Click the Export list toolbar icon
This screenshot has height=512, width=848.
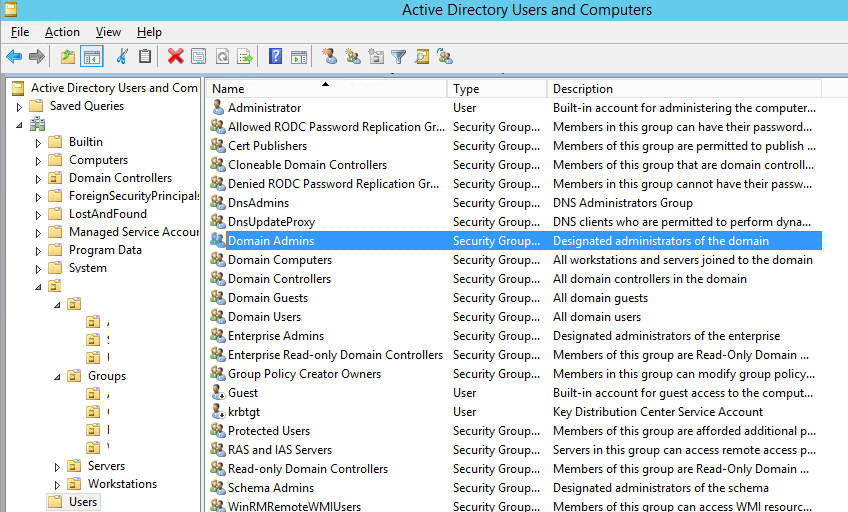click(x=244, y=57)
